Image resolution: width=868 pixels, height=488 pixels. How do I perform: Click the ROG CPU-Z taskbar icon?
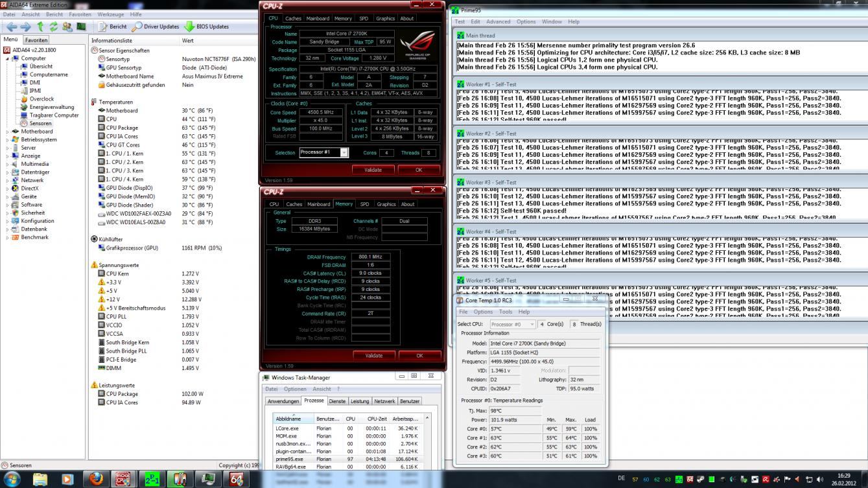coord(123,480)
